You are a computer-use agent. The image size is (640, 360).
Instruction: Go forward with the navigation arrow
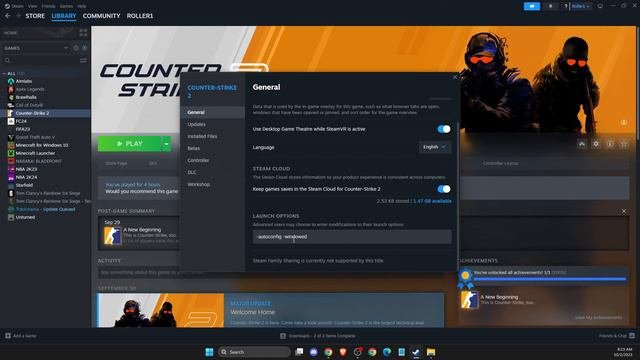pyautogui.click(x=18, y=16)
